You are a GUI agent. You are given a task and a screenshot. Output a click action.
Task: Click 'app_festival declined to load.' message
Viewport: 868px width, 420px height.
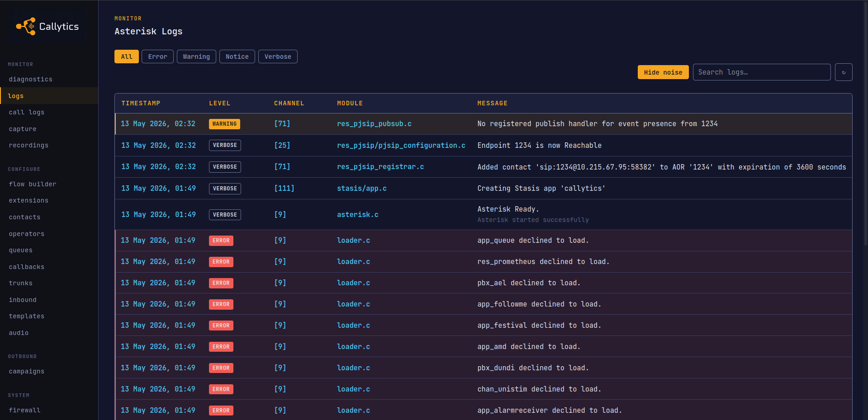pos(539,325)
